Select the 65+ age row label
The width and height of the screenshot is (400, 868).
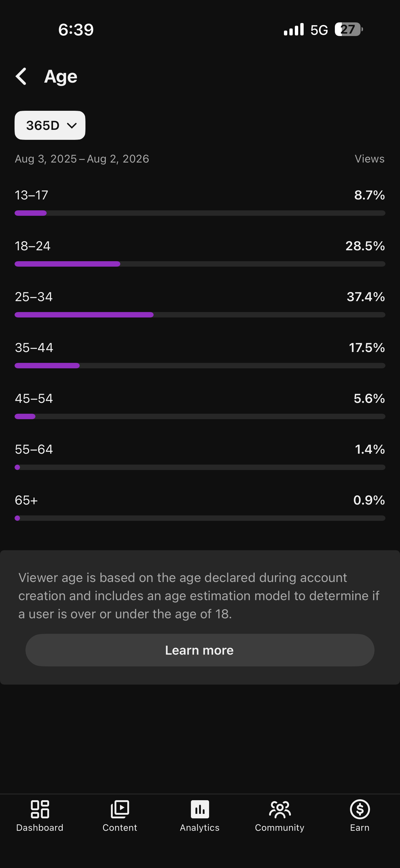pos(26,500)
